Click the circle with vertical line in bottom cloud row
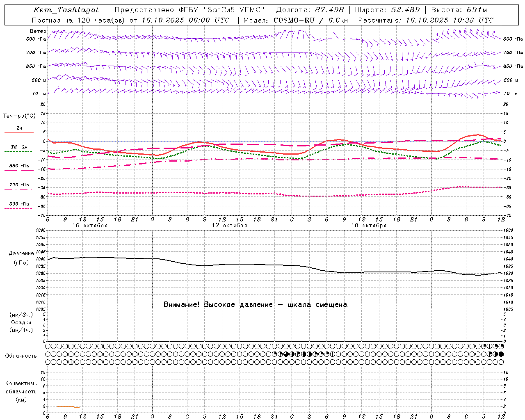The width and height of the screenshot is (525, 420). (x=71, y=362)
